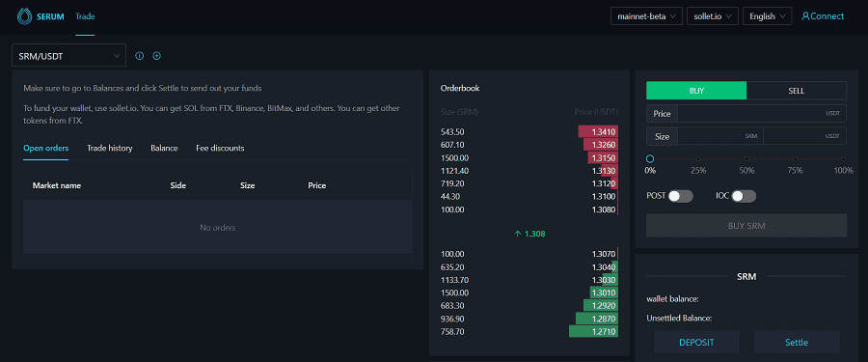Focus the Price USDT input field
Viewport: 868px width, 362px height.
pos(762,114)
